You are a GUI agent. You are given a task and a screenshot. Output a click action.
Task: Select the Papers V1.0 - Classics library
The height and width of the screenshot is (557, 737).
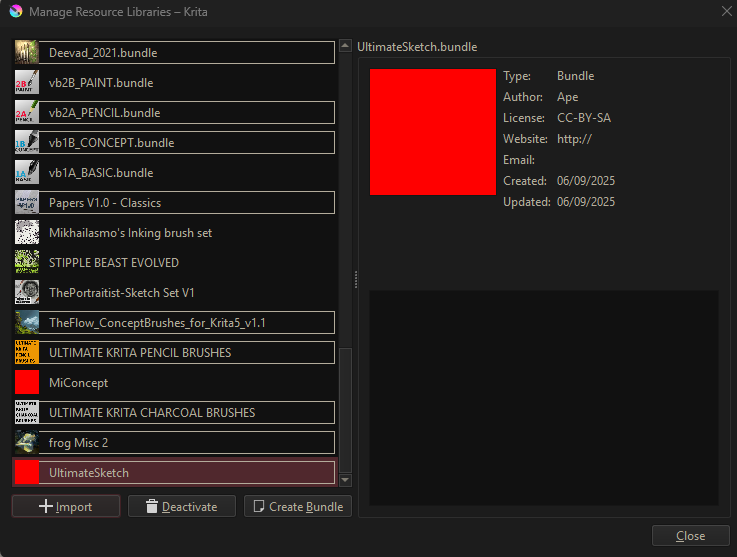(174, 203)
